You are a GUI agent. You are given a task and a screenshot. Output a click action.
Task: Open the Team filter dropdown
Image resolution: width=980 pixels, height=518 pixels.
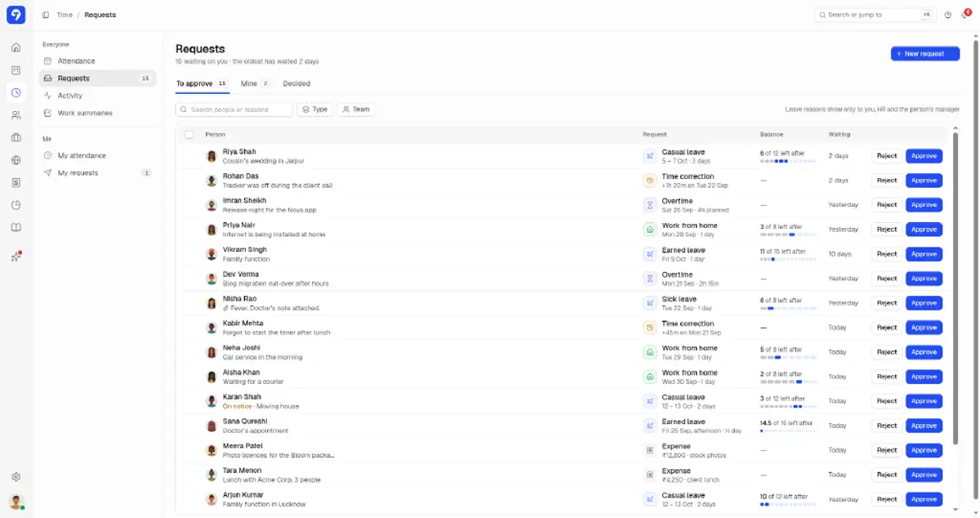point(356,109)
